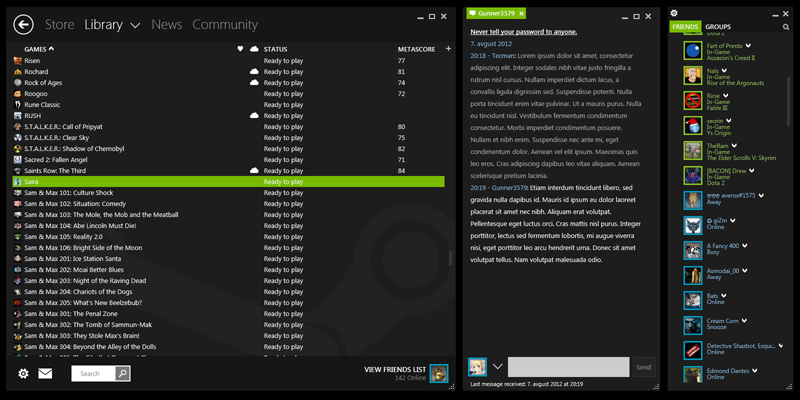Sort by the favorites heart column header

point(240,49)
